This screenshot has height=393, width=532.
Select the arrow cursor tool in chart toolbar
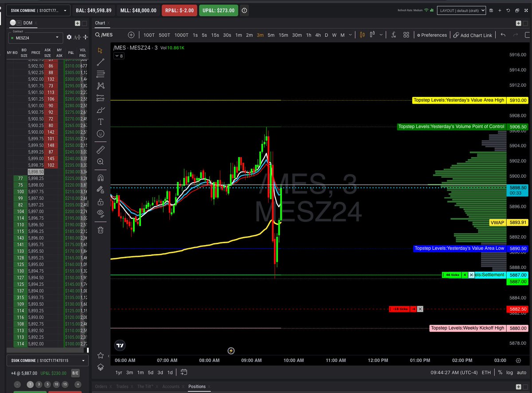(101, 51)
